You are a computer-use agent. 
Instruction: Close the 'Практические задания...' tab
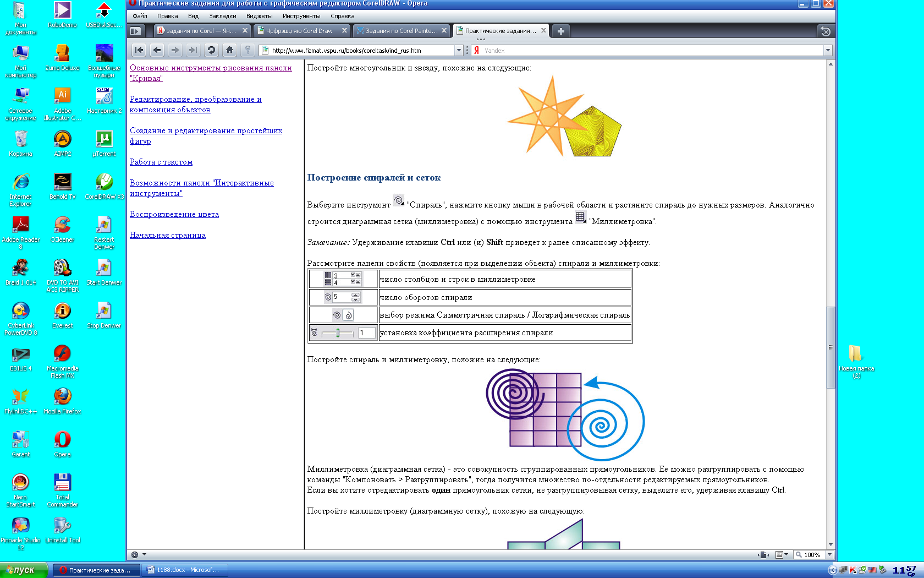tap(543, 31)
